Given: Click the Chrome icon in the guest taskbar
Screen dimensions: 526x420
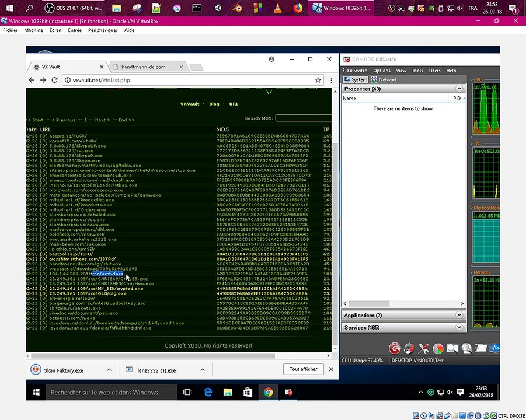Looking at the screenshot, I should pyautogui.click(x=268, y=392).
